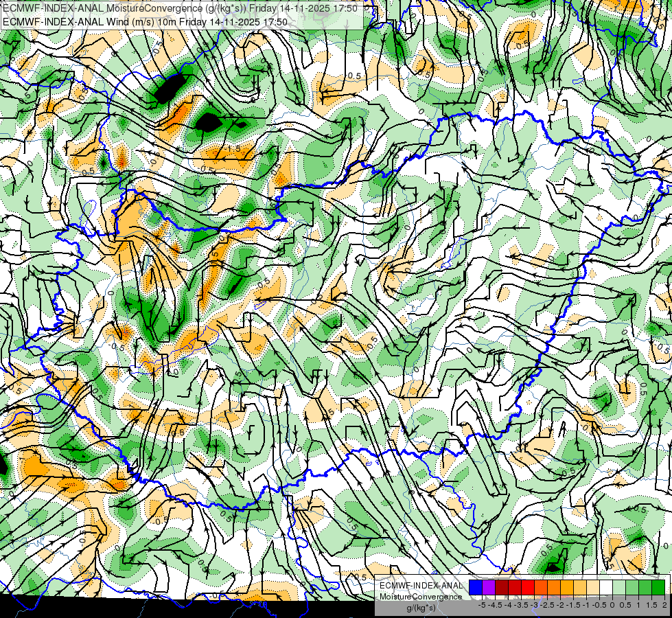
Task: Click the purple swatch in the legend
Action: [x=489, y=587]
